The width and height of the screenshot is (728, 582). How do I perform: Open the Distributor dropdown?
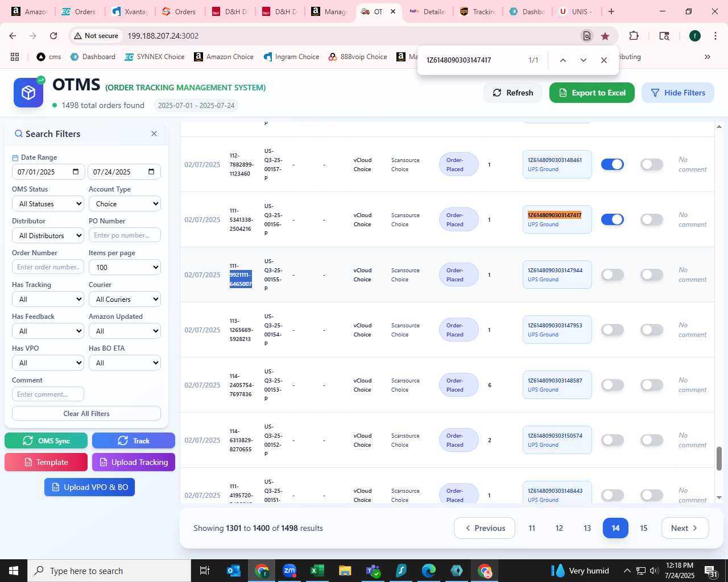(48, 235)
